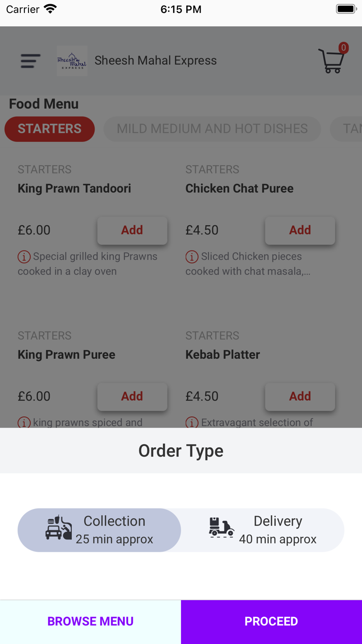This screenshot has height=644, width=362.
Task: Tap info icon for Chicken Chat Puree
Action: 192,257
